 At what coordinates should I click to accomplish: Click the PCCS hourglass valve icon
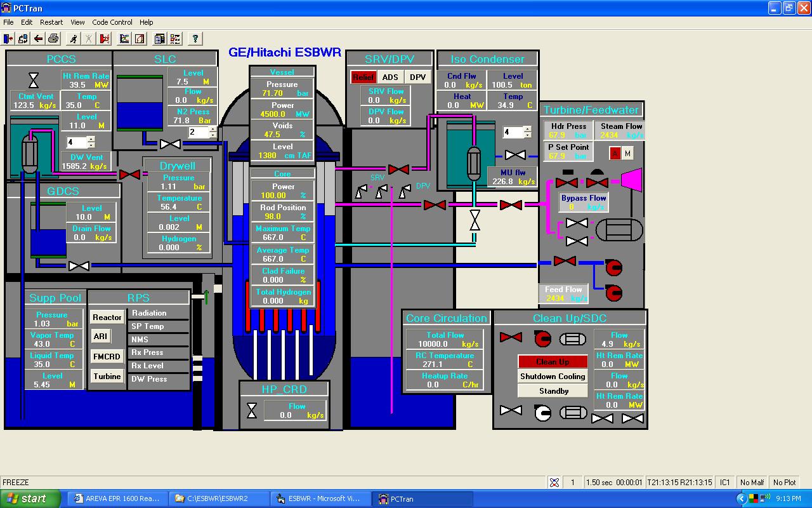(x=34, y=80)
